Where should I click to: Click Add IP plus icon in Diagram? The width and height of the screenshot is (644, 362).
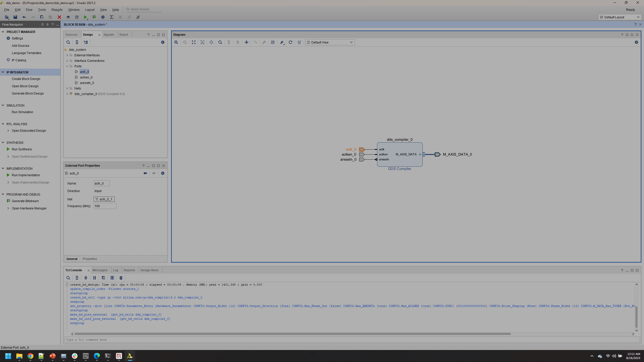[246, 42]
